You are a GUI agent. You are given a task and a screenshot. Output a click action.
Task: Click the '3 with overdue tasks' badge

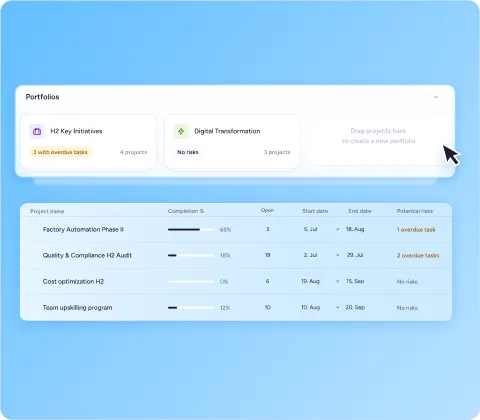(60, 152)
